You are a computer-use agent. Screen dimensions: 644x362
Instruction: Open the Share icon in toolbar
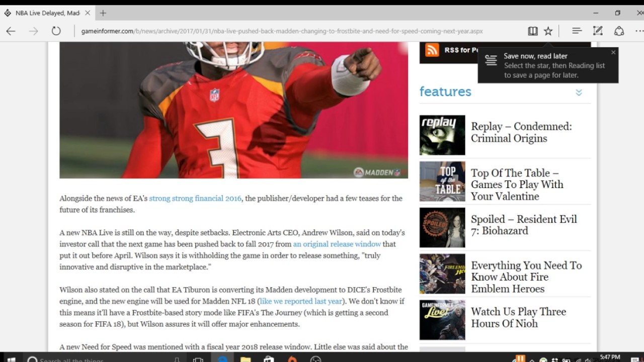(x=619, y=31)
